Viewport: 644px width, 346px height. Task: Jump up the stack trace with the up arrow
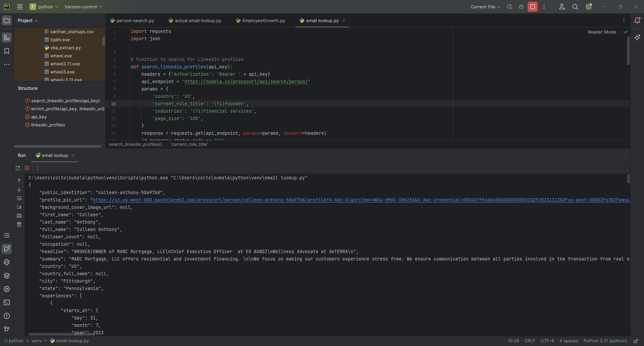19,181
